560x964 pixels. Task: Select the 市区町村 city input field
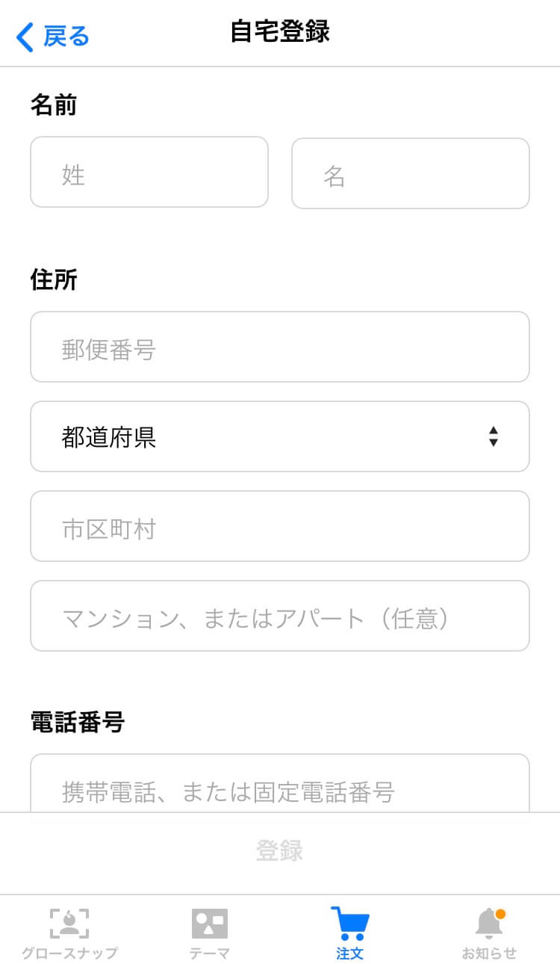pos(280,526)
